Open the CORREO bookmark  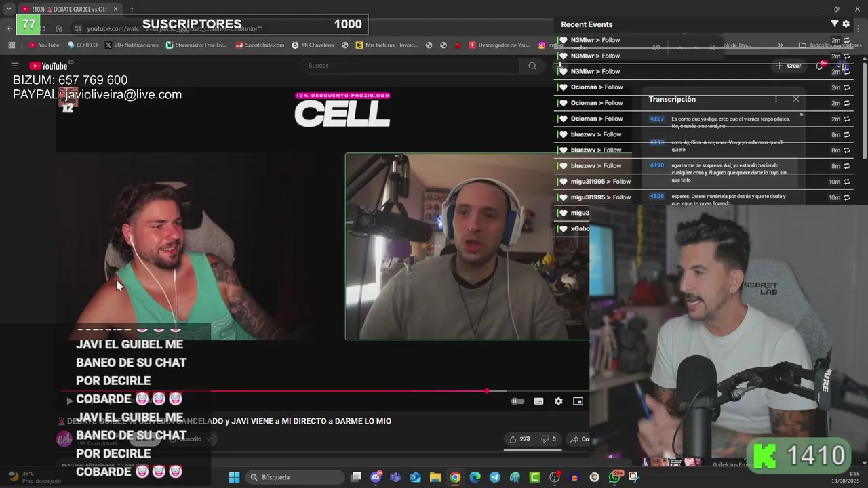(83, 45)
